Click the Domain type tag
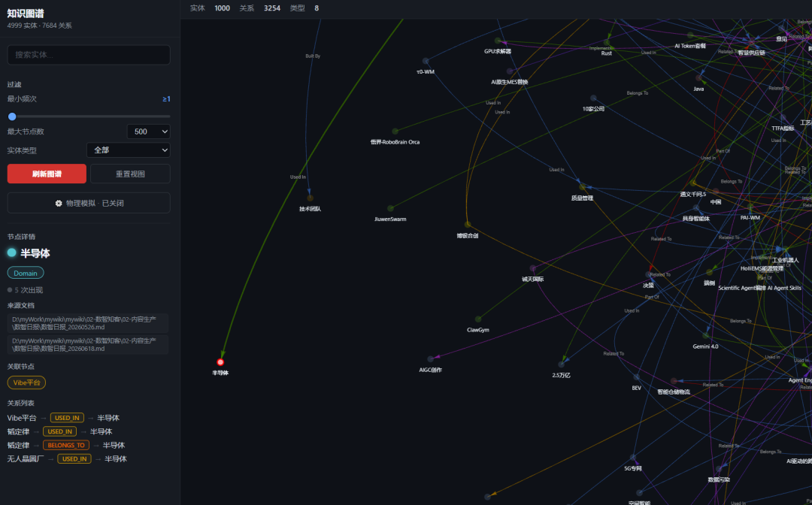 26,274
